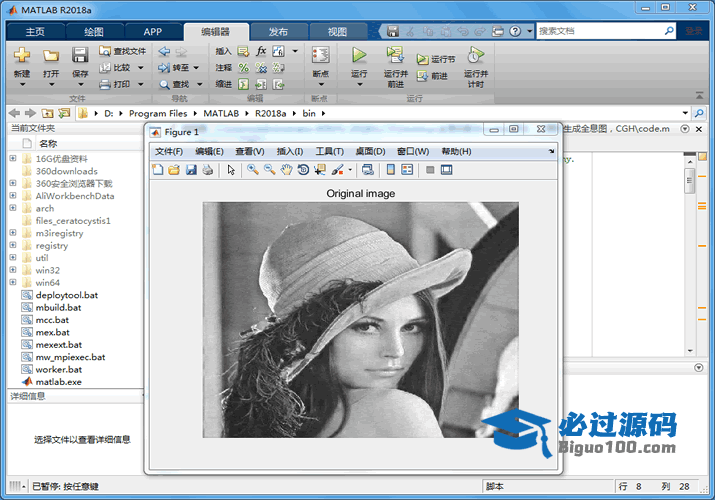Open Figure 1 Tools (工具) menu
Screen dimensions: 715x500
tap(330, 151)
